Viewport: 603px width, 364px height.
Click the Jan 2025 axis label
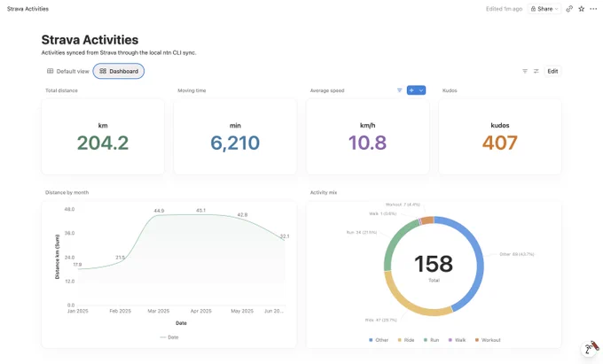[x=78, y=311]
